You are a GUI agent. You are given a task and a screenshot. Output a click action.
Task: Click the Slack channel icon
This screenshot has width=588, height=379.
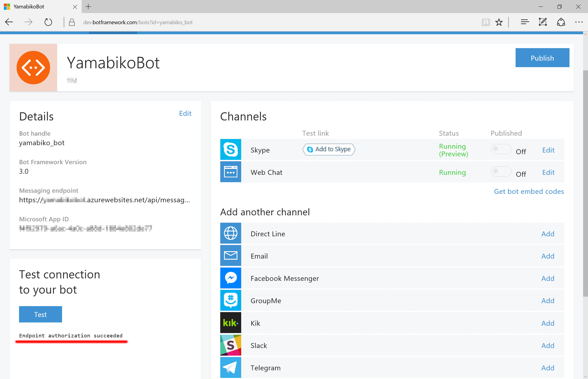point(231,345)
